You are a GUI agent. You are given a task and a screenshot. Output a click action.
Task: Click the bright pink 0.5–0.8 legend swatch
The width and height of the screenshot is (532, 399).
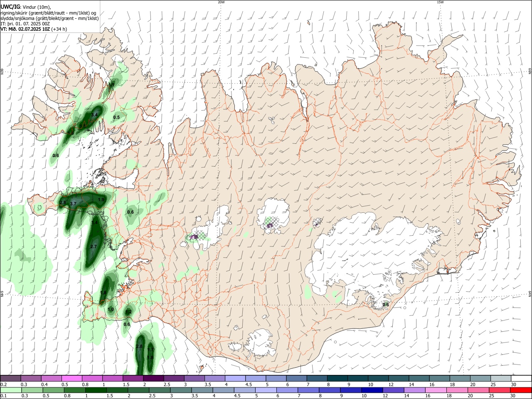coord(71,379)
